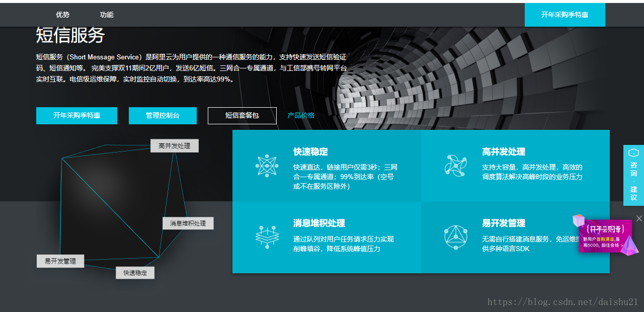Image resolution: width=644 pixels, height=312 pixels.
Task: Click the 消息堆积处理 card heading
Action: 319,223
